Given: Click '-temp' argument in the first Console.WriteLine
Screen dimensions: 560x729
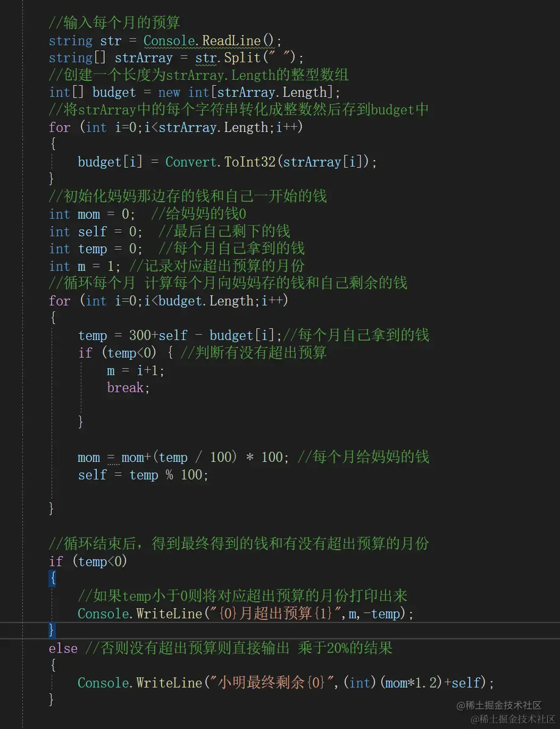Looking at the screenshot, I should [381, 614].
